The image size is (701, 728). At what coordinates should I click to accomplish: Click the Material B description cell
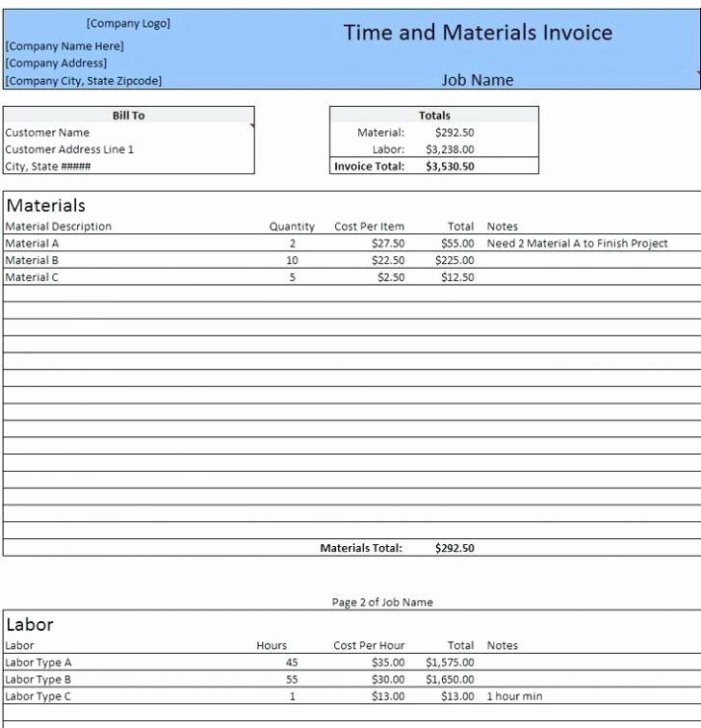[32, 260]
